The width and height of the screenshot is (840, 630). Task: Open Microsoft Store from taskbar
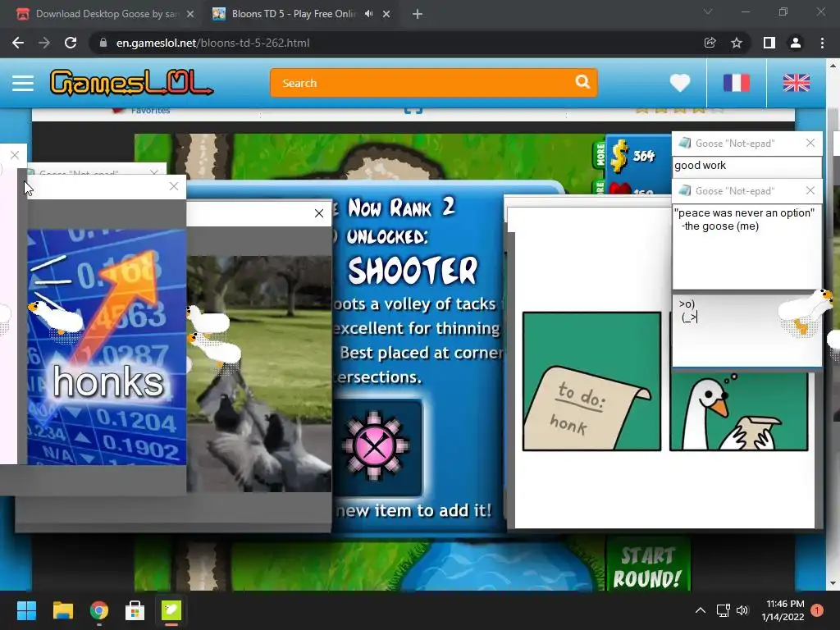coord(135,610)
